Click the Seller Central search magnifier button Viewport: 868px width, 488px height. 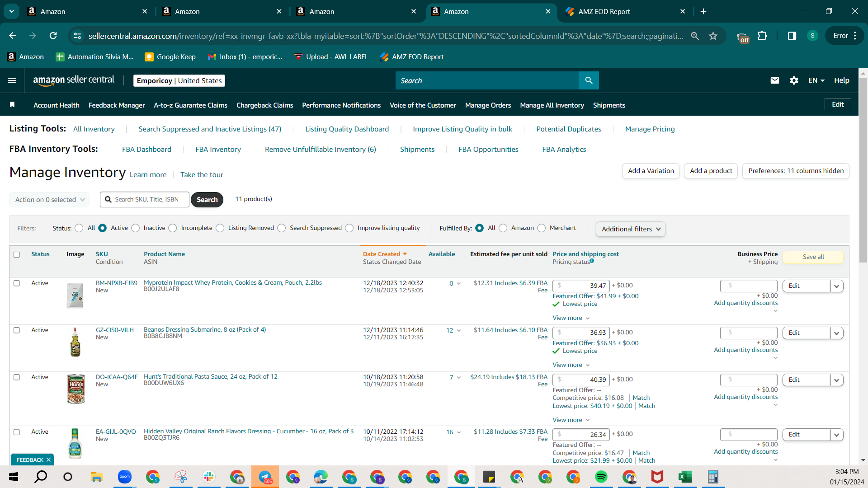pos(589,80)
